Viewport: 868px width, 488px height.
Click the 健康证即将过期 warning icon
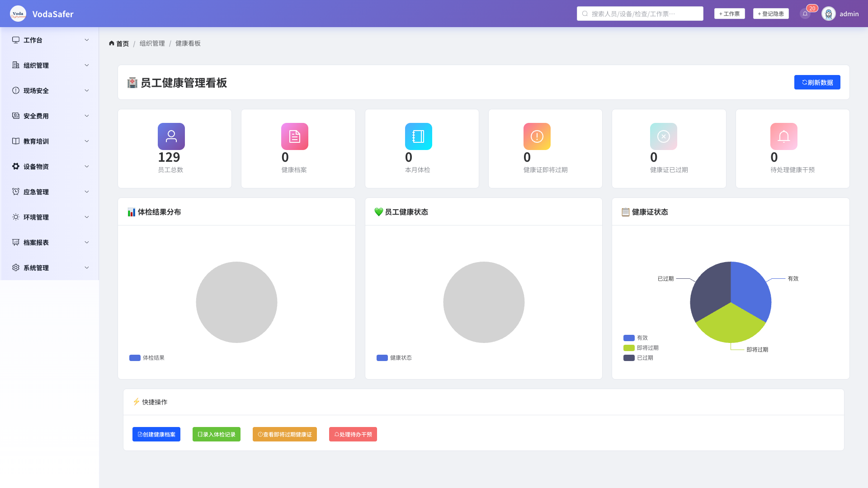pyautogui.click(x=537, y=136)
